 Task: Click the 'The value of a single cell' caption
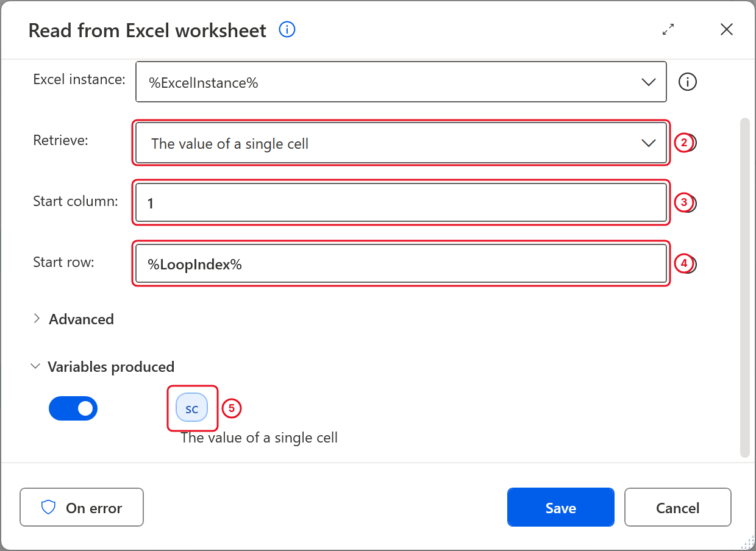point(259,438)
